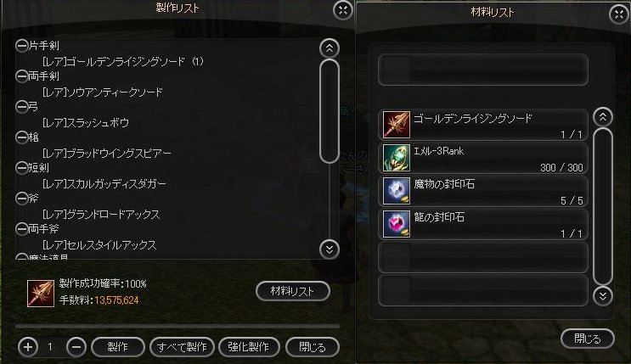Click the エメル-3Rank green gem icon
The height and width of the screenshot is (364, 631).
click(x=397, y=158)
